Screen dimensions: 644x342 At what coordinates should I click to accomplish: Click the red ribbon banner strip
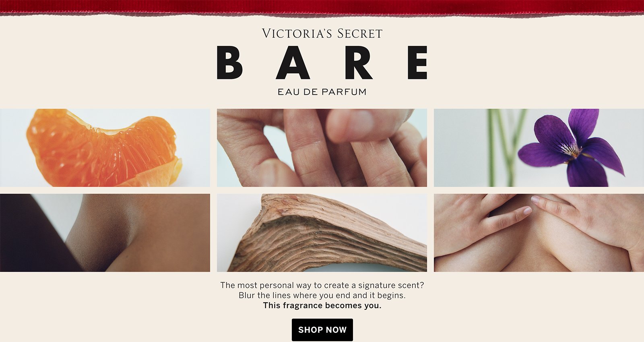(x=322, y=7)
